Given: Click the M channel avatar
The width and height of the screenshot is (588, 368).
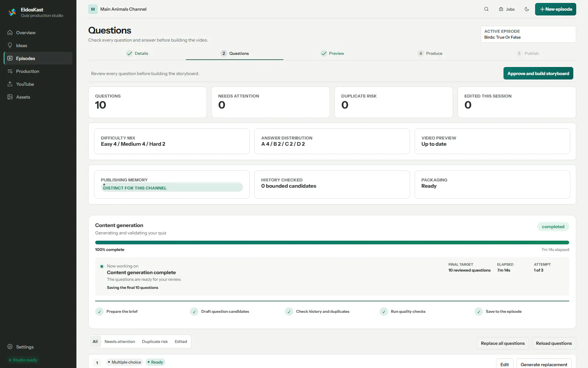Looking at the screenshot, I should tap(93, 9).
